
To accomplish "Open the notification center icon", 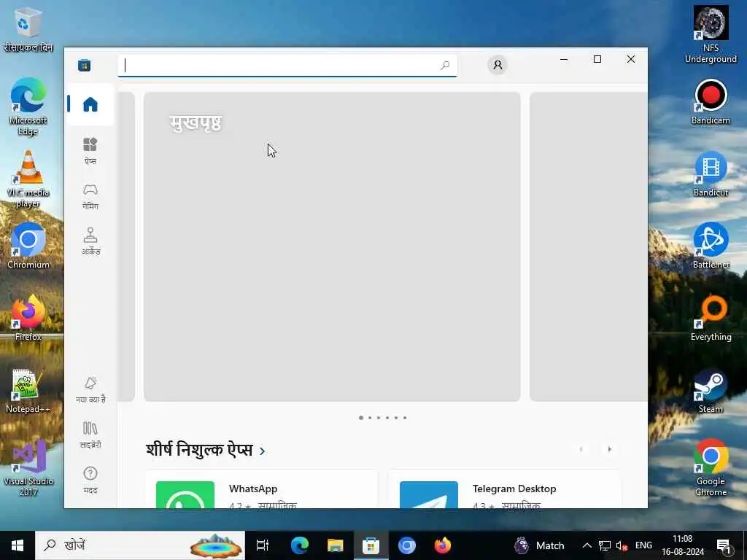I will tap(724, 545).
